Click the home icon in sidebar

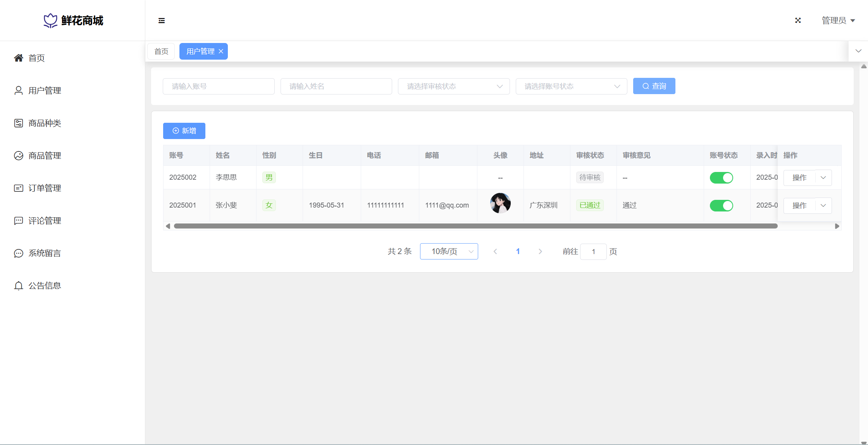[x=18, y=58]
